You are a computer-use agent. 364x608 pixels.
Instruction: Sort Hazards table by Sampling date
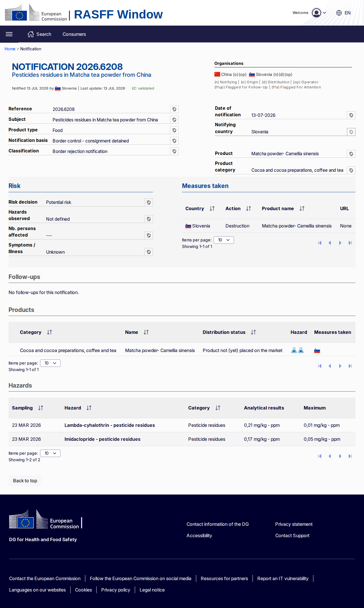(41, 408)
